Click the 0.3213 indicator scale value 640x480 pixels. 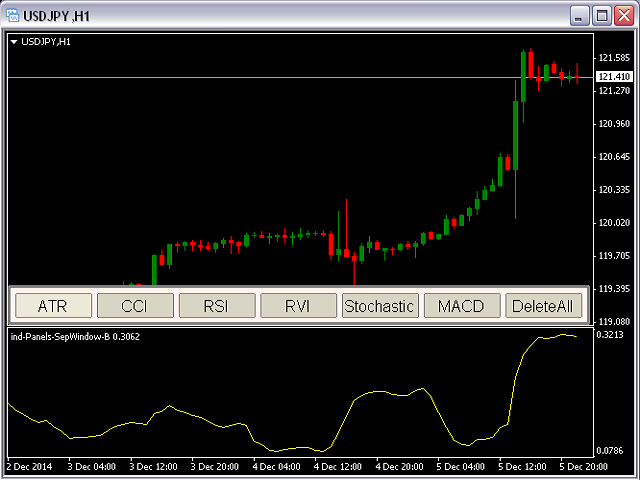610,335
